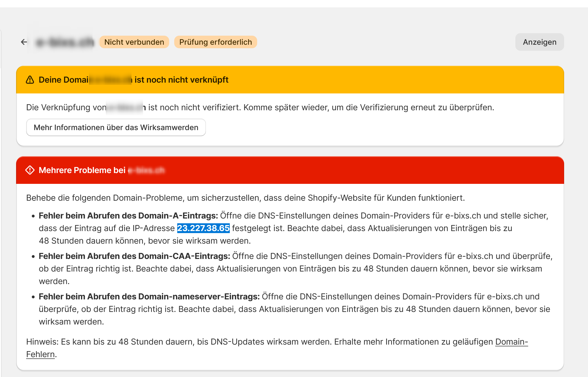Viewport: 588px width, 377px height.
Task: Click the red banner heading Mehrere Probleme bei
Action: coord(82,170)
